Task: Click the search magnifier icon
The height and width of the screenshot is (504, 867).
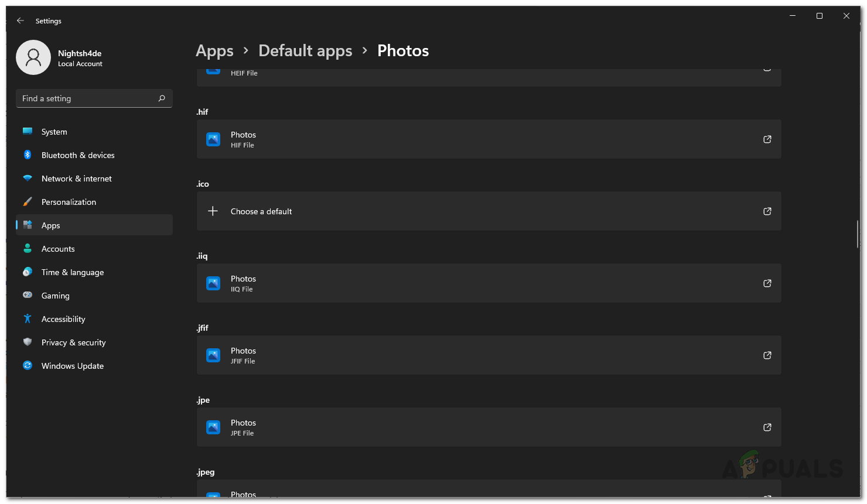Action: point(162,98)
